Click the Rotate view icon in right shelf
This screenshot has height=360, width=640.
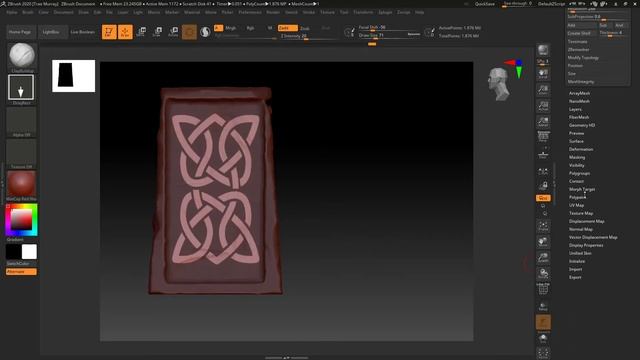[543, 273]
